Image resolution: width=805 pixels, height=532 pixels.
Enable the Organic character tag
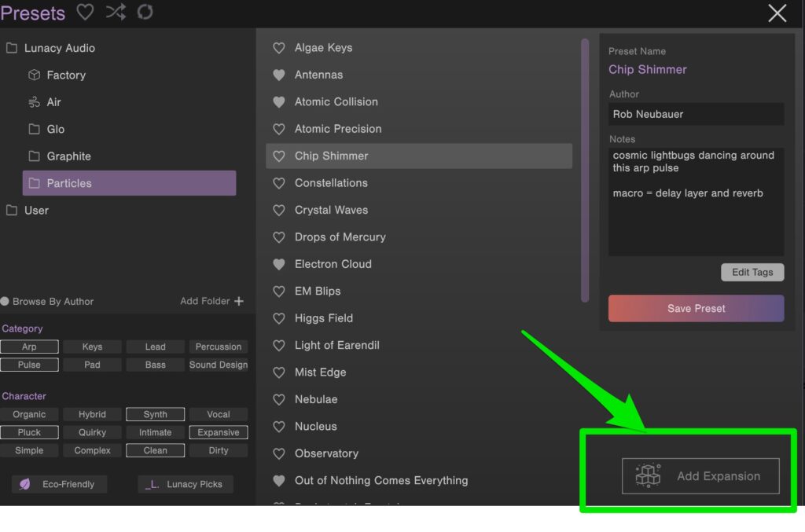pyautogui.click(x=29, y=414)
